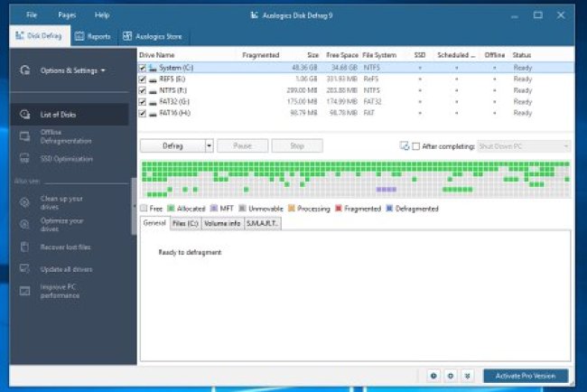Click the Disk Defrag tab icon

point(20,35)
